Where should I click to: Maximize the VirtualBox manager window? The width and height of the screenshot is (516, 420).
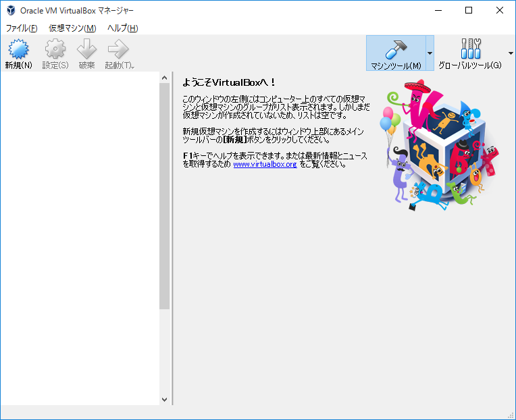[x=469, y=10]
